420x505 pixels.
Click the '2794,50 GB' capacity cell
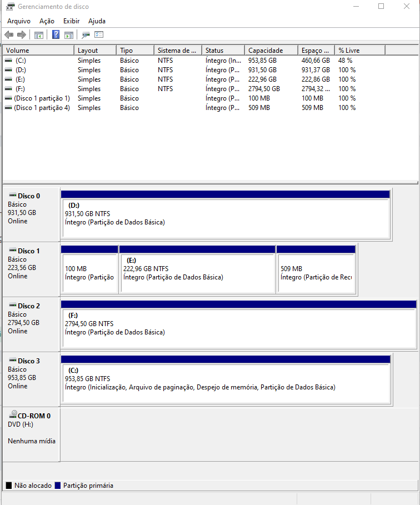click(x=264, y=88)
